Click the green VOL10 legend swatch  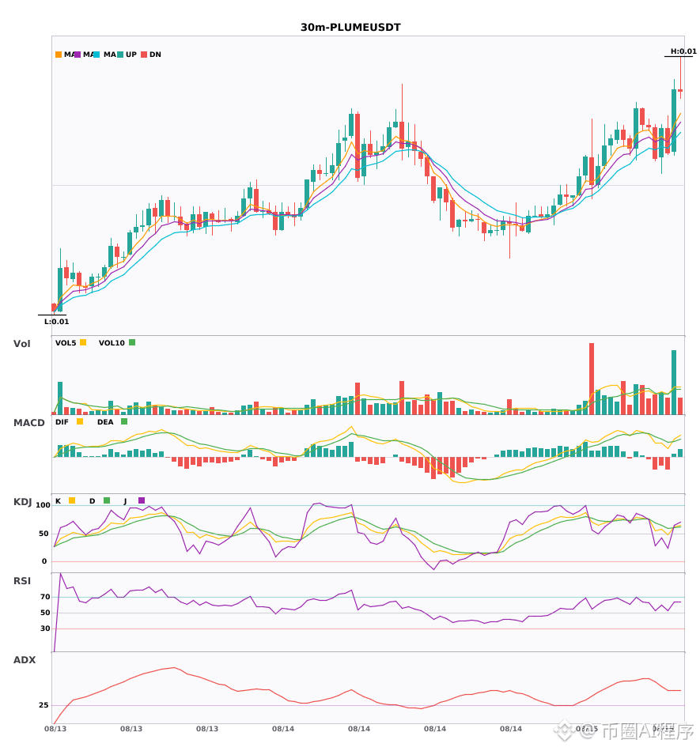pyautogui.click(x=132, y=342)
